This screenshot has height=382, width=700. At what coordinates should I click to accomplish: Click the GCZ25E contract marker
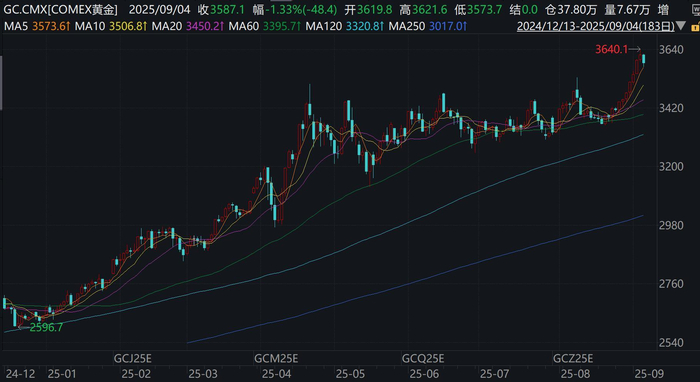coord(574,358)
